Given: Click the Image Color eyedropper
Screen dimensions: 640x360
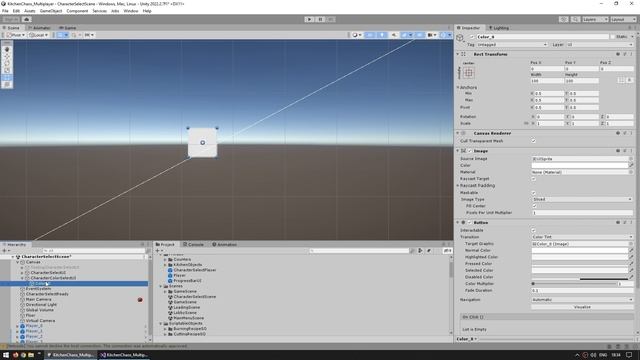Looking at the screenshot, I should (x=631, y=165).
